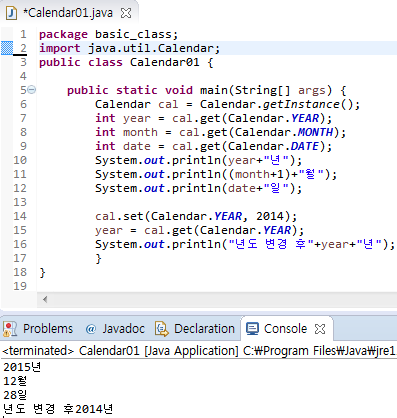This screenshot has height=418, width=397.
Task: Click the Console monitor icon
Action: (252, 329)
